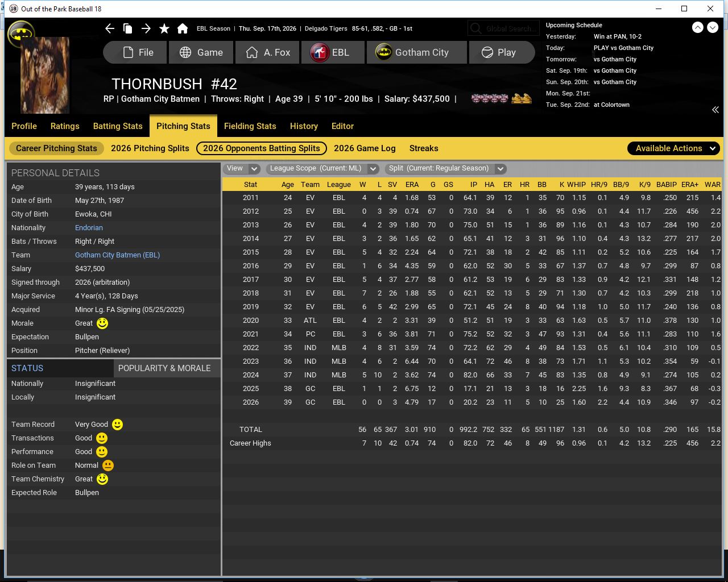Click the Role on Team neutral face icon
The height and width of the screenshot is (582, 728).
[108, 465]
